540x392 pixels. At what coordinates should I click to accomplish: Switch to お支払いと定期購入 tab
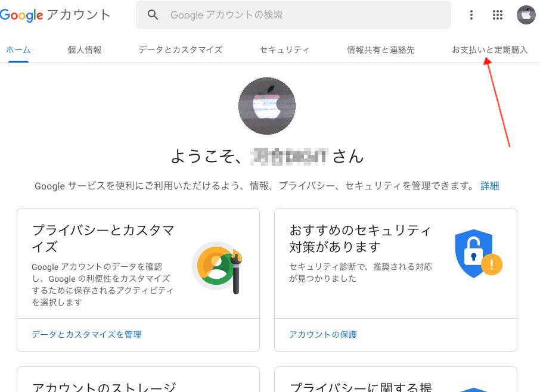pyautogui.click(x=489, y=50)
